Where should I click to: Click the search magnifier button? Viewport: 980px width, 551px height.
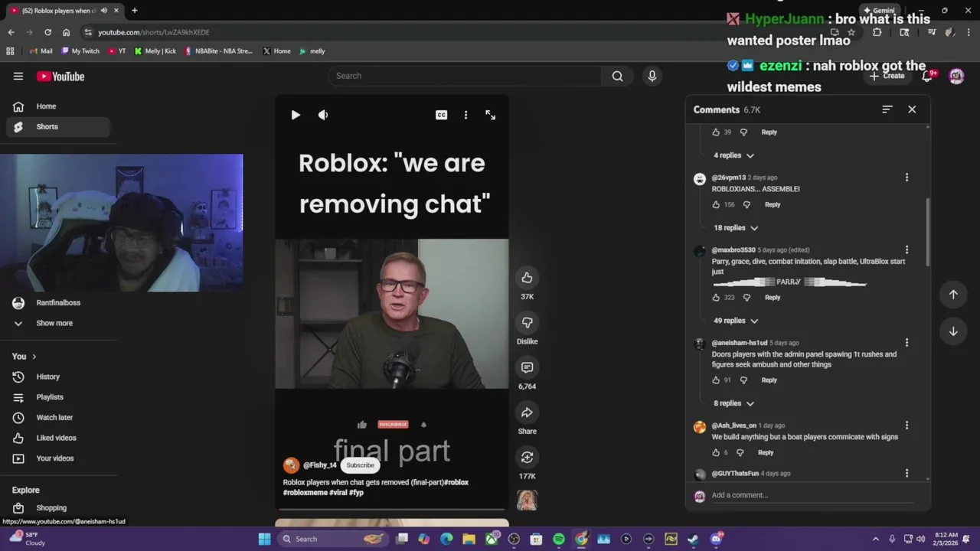click(617, 76)
